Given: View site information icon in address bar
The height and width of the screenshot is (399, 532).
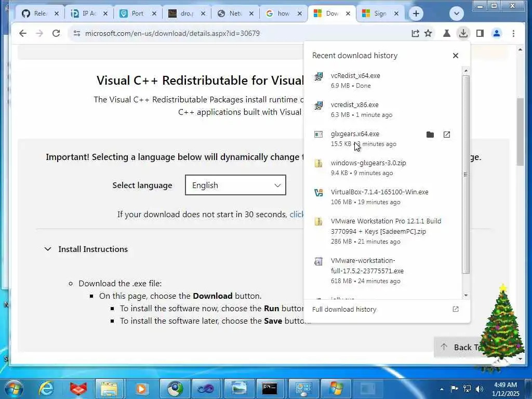Looking at the screenshot, I should click(x=77, y=33).
